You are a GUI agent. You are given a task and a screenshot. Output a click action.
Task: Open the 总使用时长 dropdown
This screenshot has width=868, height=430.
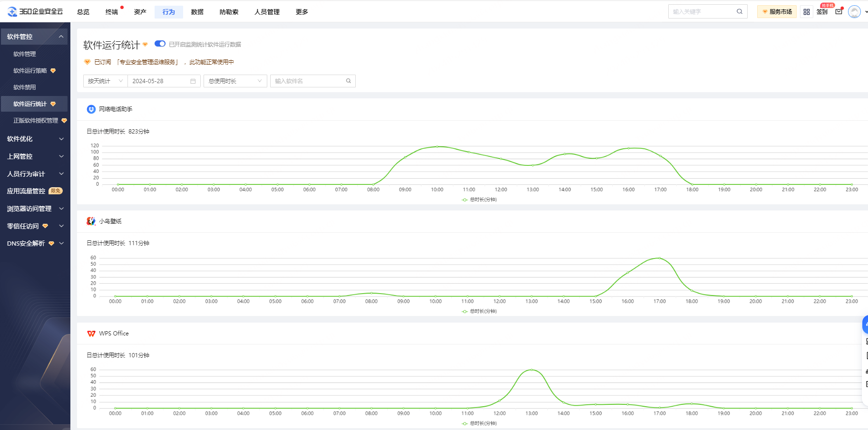(235, 81)
